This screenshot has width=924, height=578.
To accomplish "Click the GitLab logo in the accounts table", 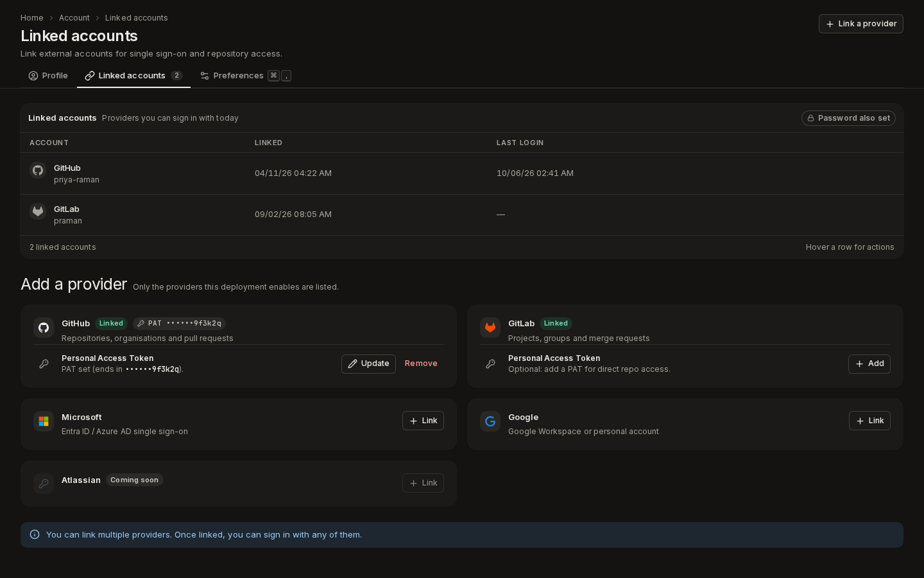I will 38,211.
